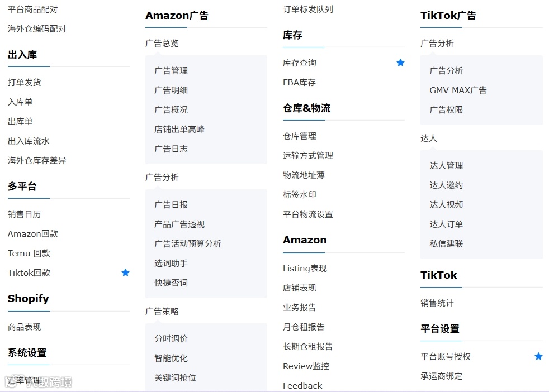The width and height of the screenshot is (549, 392).
Task: Open 达人订单 entry
Action: tap(446, 224)
